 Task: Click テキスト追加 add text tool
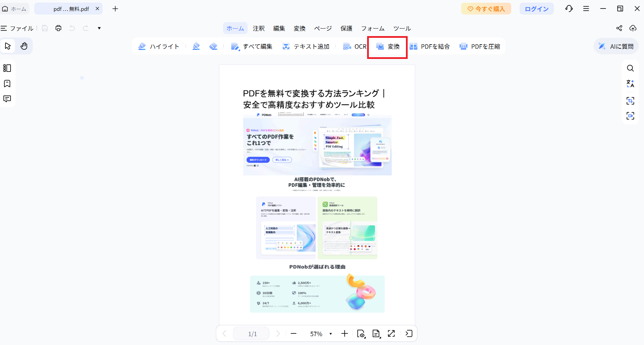[x=306, y=46]
